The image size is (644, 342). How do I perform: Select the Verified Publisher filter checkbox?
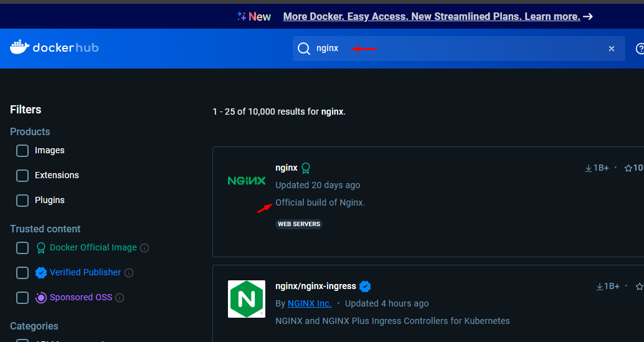click(22, 273)
